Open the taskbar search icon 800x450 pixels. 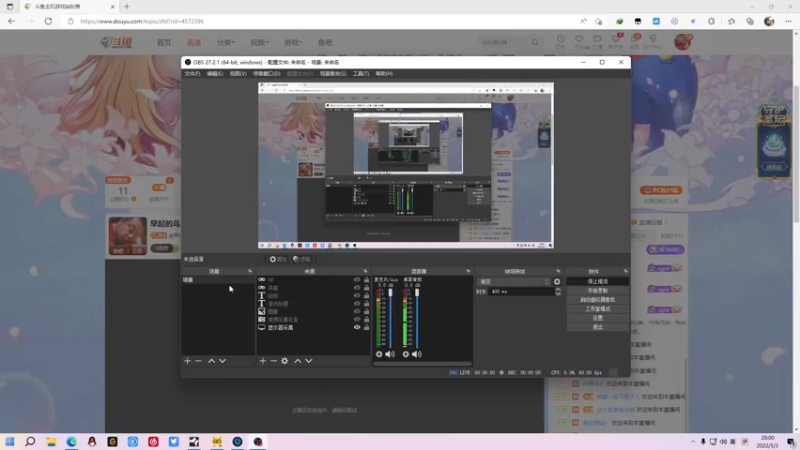point(30,442)
